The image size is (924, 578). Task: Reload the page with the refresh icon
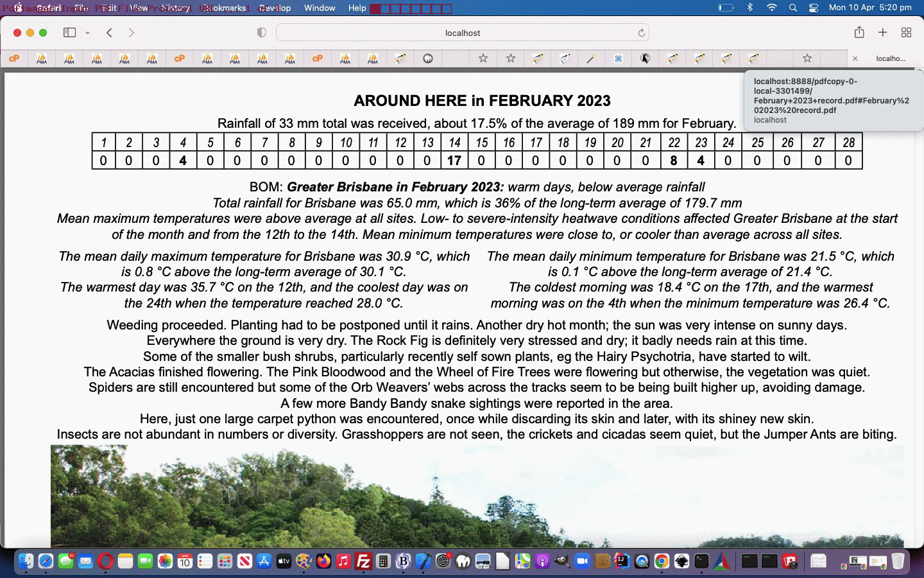[x=641, y=33]
